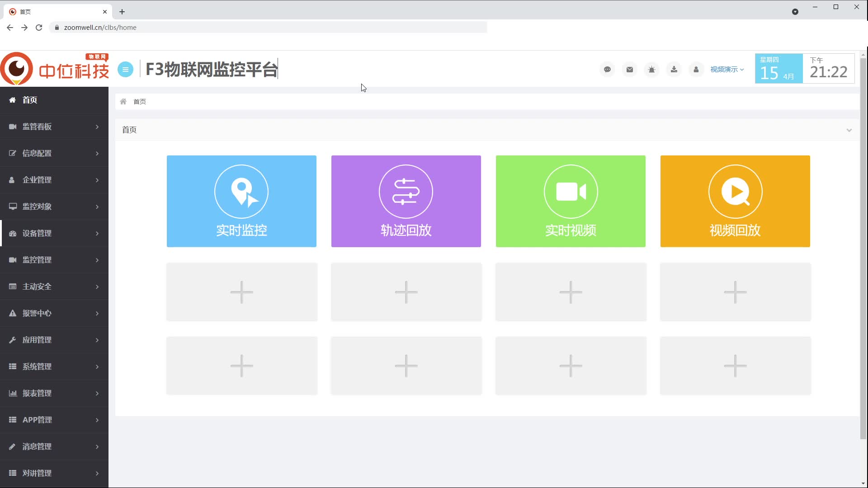Expand the 监控管理 chevron

pos(97,260)
